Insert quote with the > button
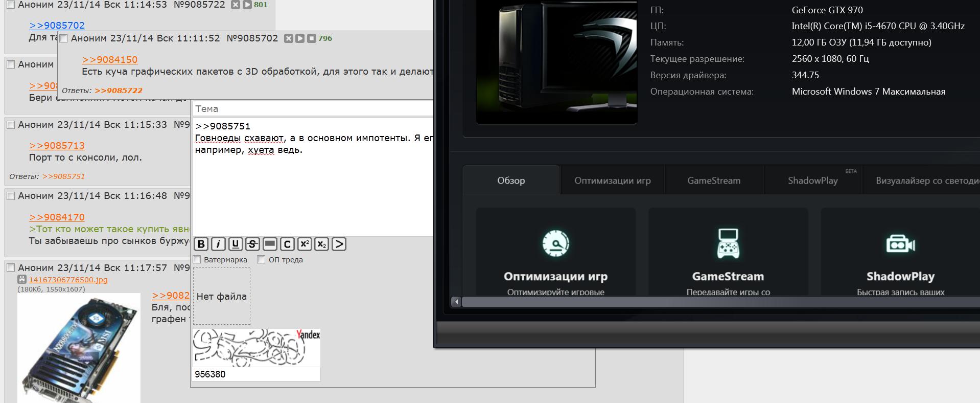Screen dimensions: 980x403 339,244
